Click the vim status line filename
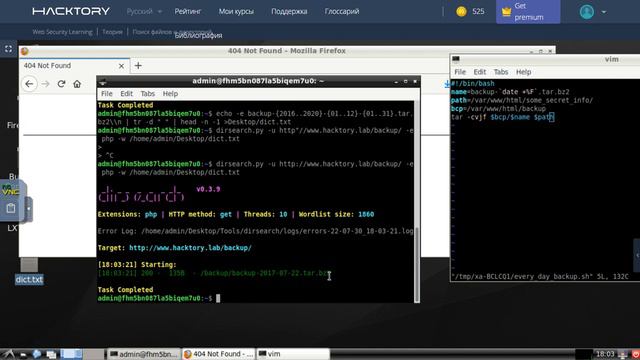 (x=522, y=276)
